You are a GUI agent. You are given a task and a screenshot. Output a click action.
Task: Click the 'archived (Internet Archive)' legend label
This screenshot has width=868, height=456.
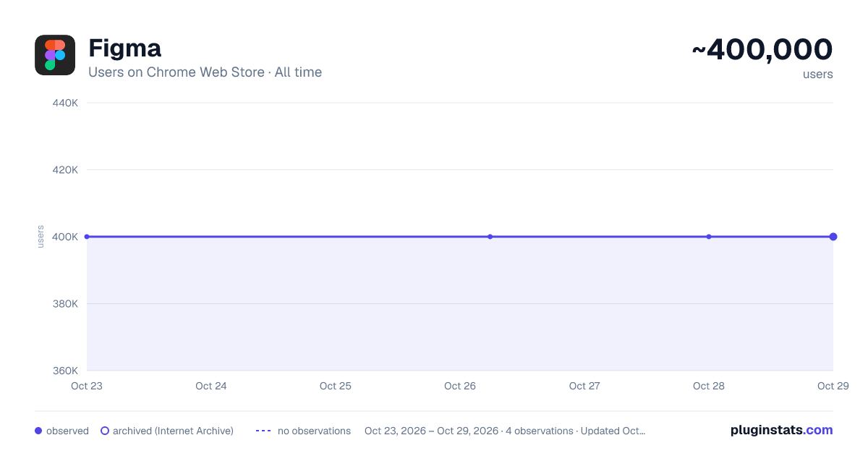click(173, 431)
